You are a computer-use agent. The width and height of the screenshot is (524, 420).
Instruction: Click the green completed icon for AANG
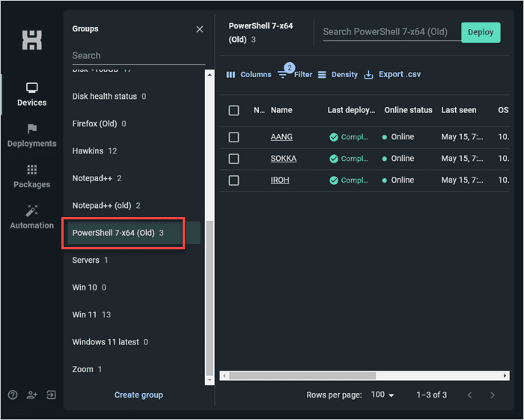[x=334, y=137]
